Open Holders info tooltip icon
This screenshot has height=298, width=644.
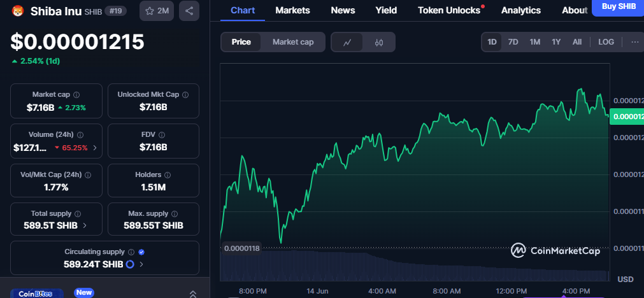tap(168, 175)
